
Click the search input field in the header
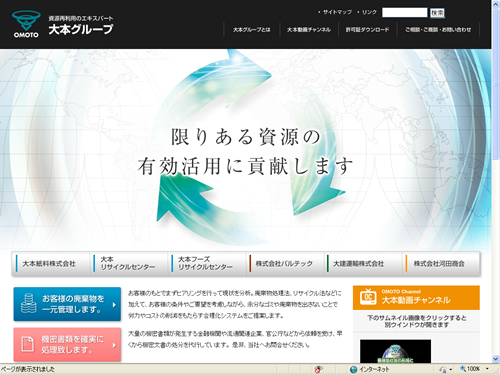tap(404, 13)
